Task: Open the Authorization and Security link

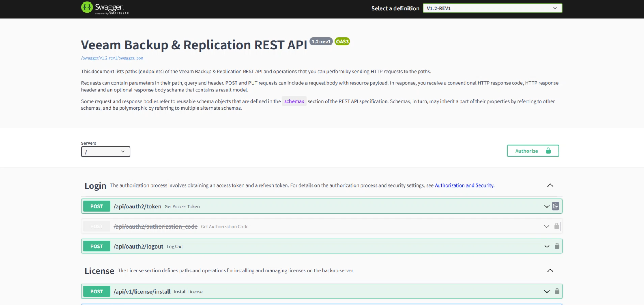Action: [464, 185]
